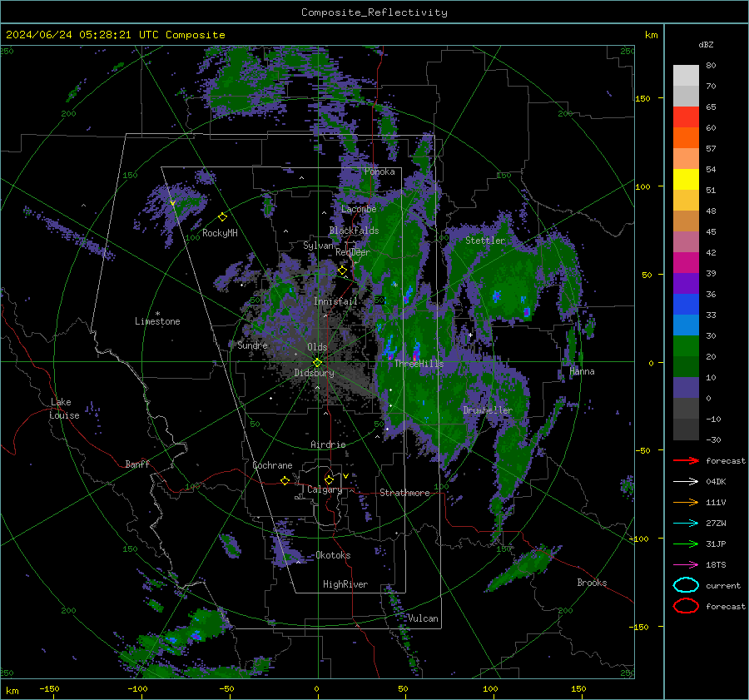Click the Calgary city label
The height and width of the screenshot is (700, 749).
click(x=325, y=489)
